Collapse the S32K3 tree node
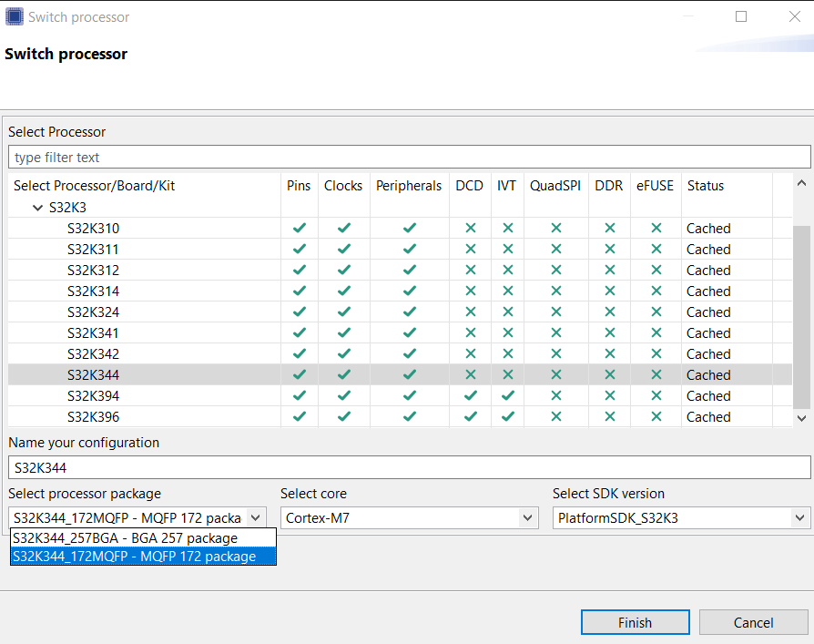Image resolution: width=814 pixels, height=644 pixels. pos(37,208)
